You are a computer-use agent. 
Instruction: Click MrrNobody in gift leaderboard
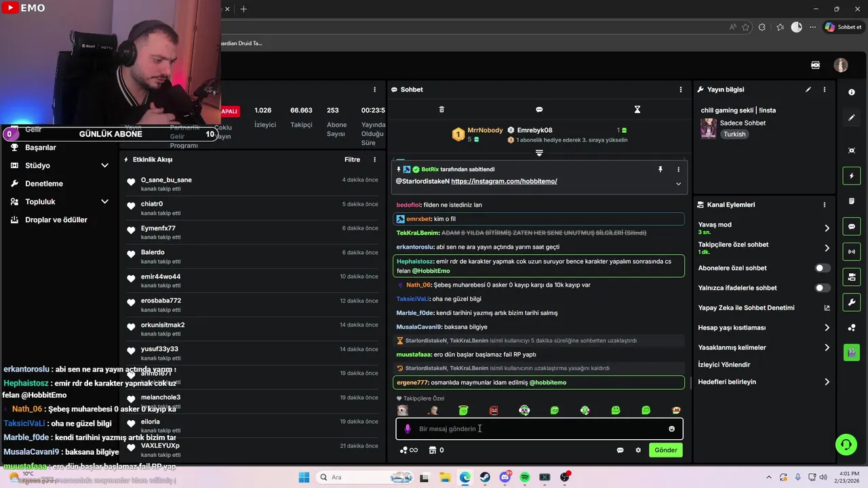(485, 130)
